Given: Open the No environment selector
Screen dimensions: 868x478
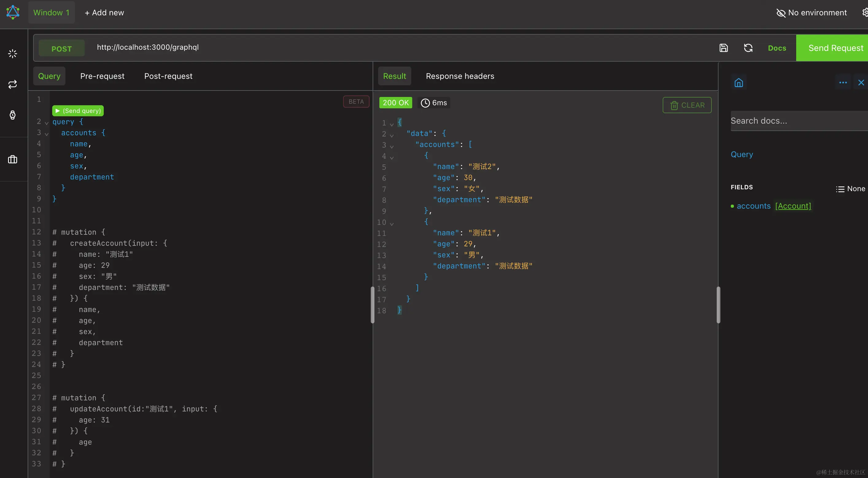Looking at the screenshot, I should point(812,13).
